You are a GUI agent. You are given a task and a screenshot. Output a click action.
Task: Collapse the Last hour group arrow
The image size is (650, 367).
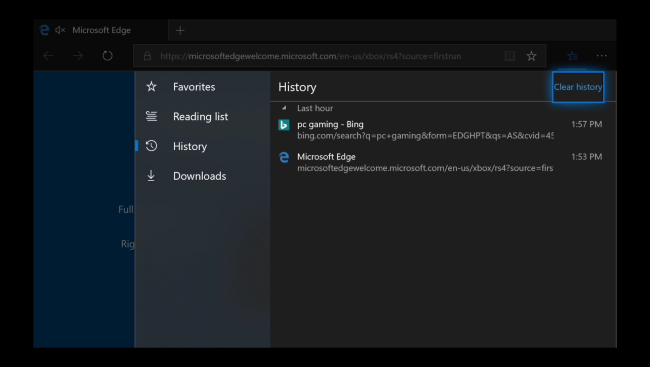click(284, 108)
